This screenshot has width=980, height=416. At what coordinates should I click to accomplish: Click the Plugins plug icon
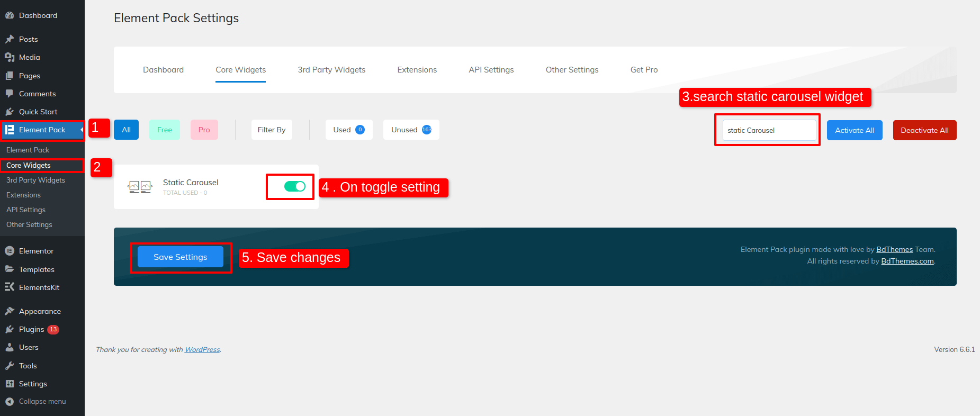pos(10,329)
